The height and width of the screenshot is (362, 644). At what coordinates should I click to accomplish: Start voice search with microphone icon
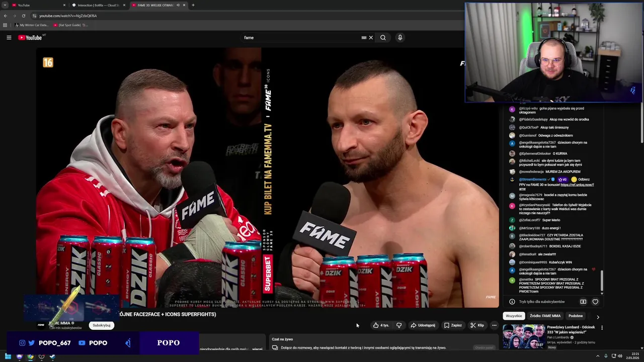[x=400, y=38]
